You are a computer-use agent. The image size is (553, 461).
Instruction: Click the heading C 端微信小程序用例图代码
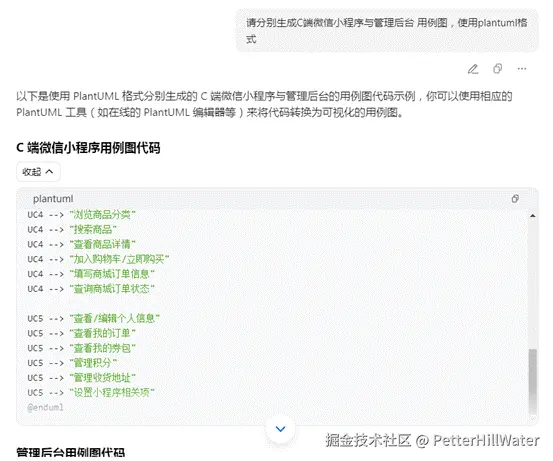[88, 148]
